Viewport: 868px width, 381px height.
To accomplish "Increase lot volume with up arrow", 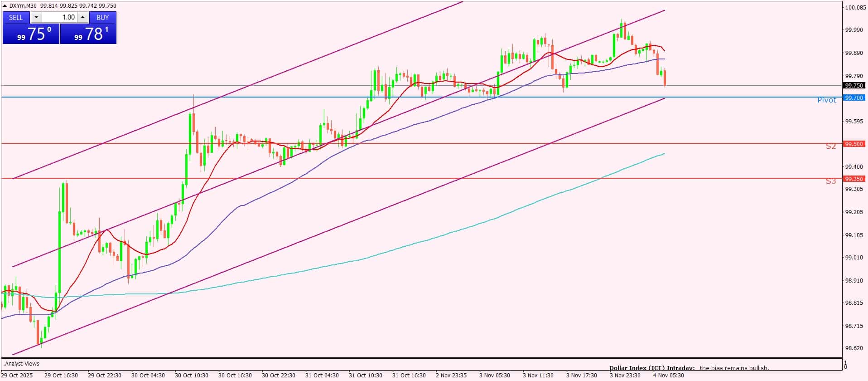I will pyautogui.click(x=82, y=17).
